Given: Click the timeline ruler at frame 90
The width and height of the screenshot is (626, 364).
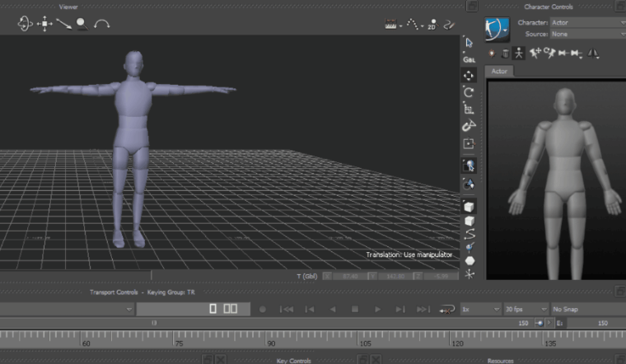Looking at the screenshot, I should [267, 338].
